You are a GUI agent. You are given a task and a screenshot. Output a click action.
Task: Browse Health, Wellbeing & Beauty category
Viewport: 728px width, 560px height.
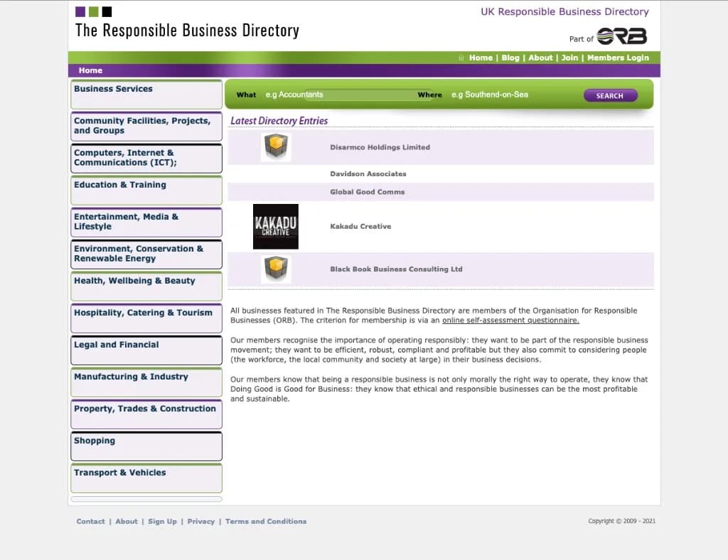coord(146,286)
